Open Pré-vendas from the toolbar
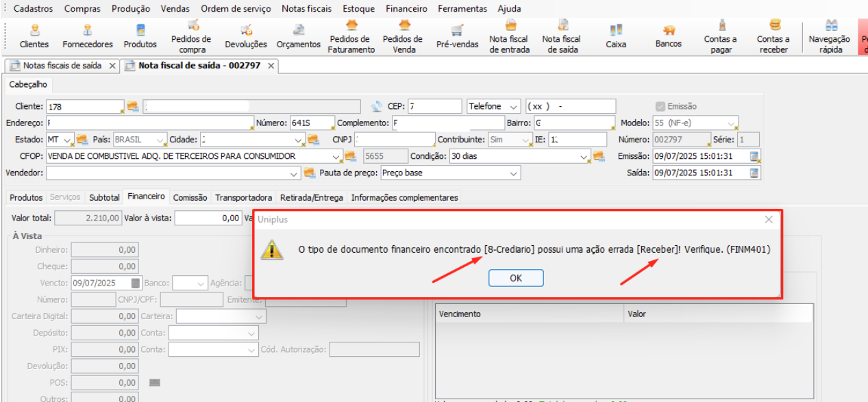Viewport: 868px width, 402px height. 457,36
